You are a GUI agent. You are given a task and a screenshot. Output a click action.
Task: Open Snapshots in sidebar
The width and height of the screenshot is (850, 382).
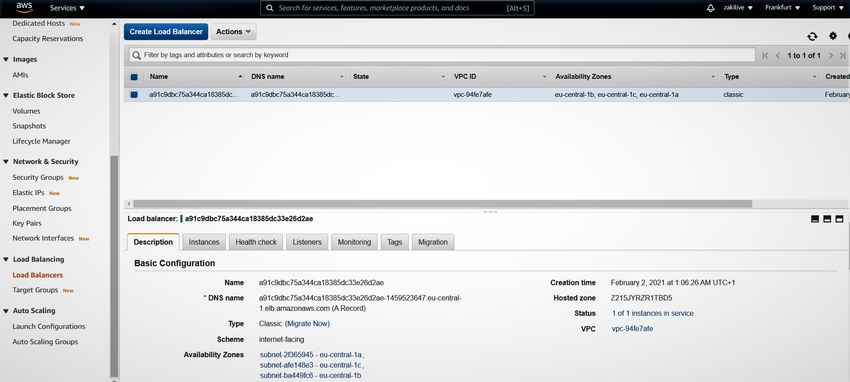tap(29, 126)
